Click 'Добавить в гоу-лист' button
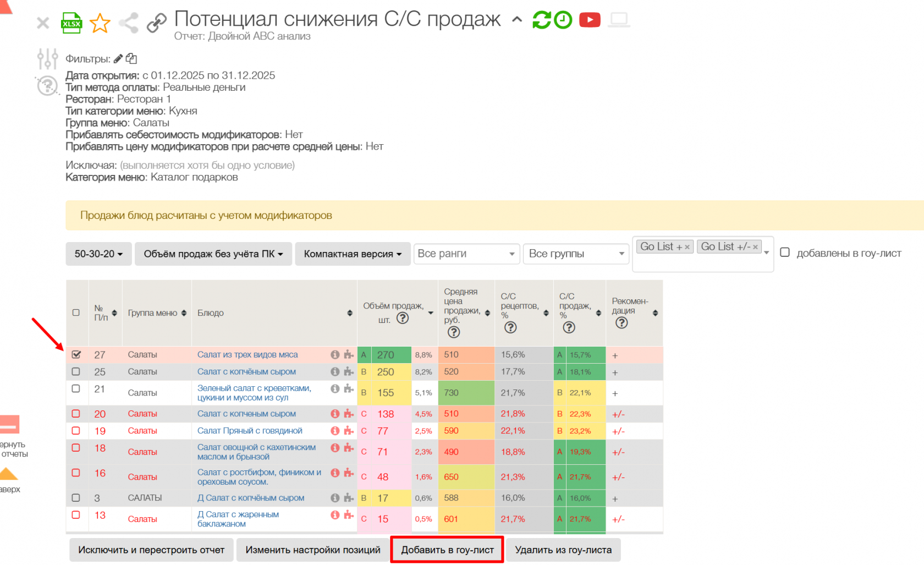Image resolution: width=924 pixels, height=565 pixels. (x=447, y=550)
